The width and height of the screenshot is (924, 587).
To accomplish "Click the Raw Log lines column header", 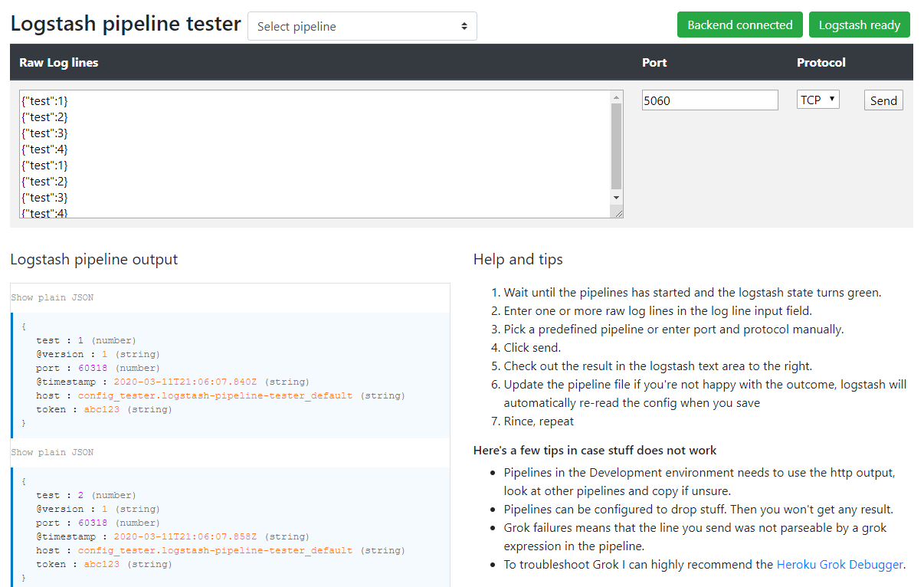I will [x=59, y=63].
